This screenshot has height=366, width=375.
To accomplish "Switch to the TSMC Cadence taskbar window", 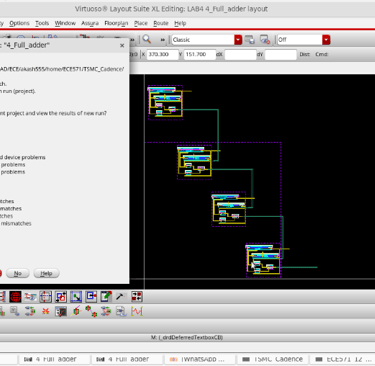I will 272,359.
